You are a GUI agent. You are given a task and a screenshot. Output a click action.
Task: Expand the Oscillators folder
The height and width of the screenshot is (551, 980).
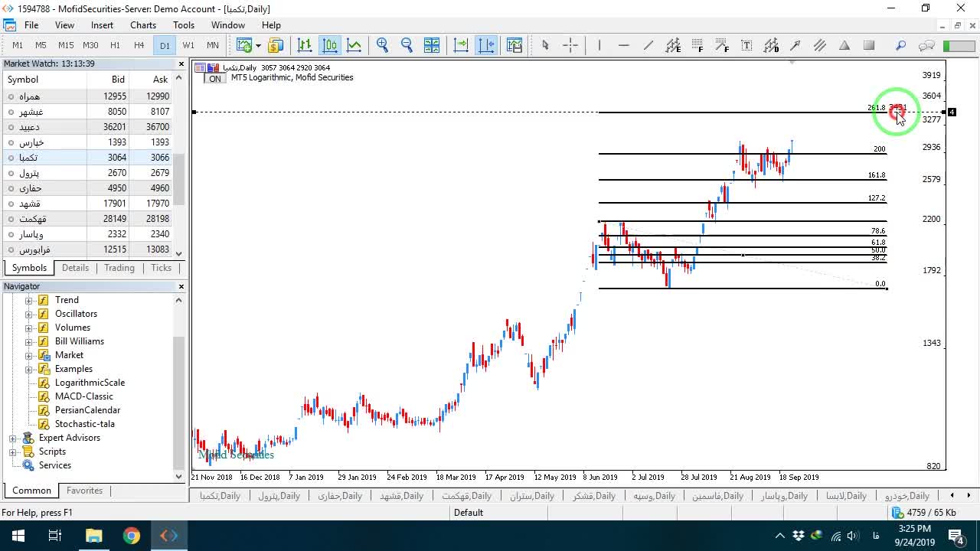click(29, 314)
